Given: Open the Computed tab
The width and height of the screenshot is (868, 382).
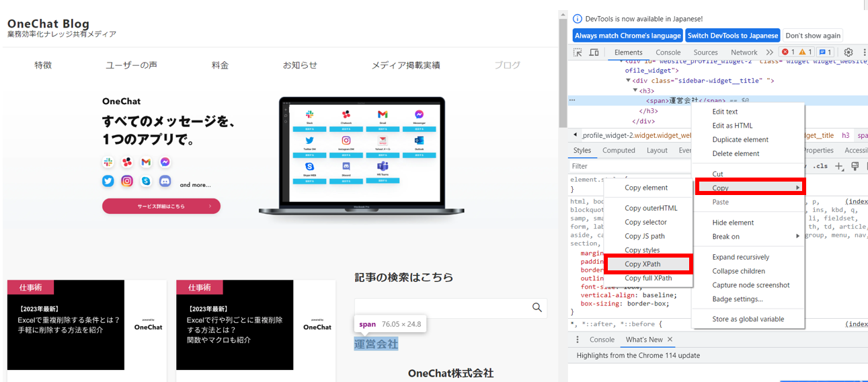Looking at the screenshot, I should 619,151.
